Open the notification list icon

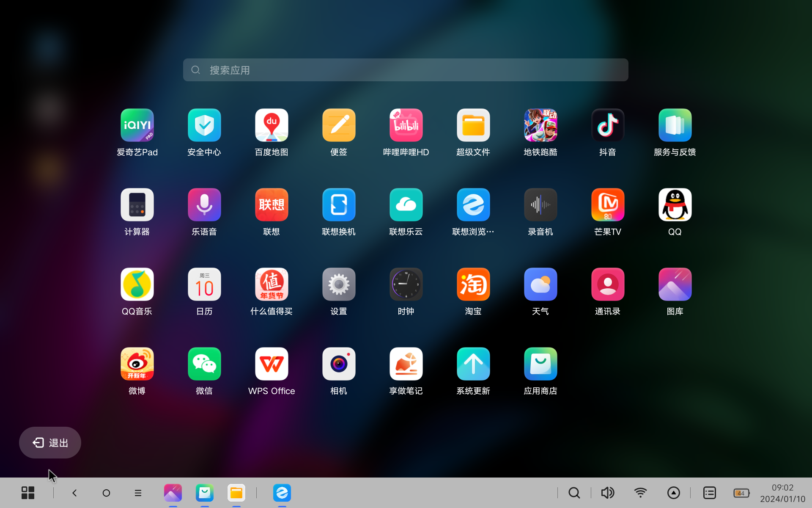pos(710,493)
